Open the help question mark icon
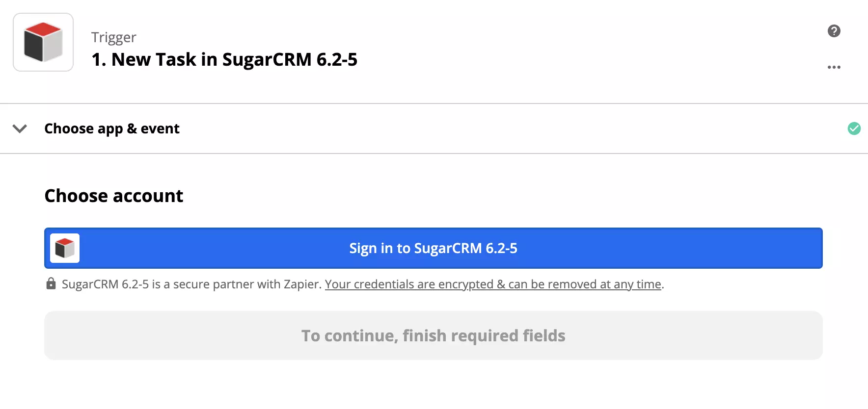 pos(833,30)
